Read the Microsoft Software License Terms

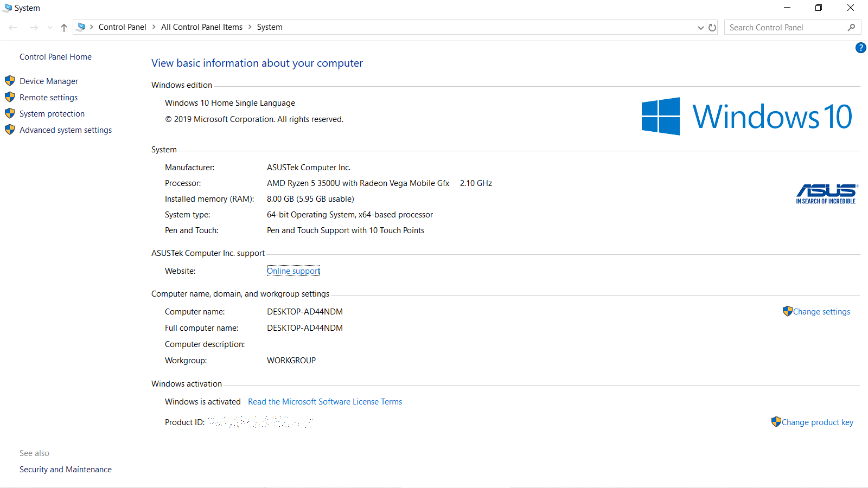(325, 402)
